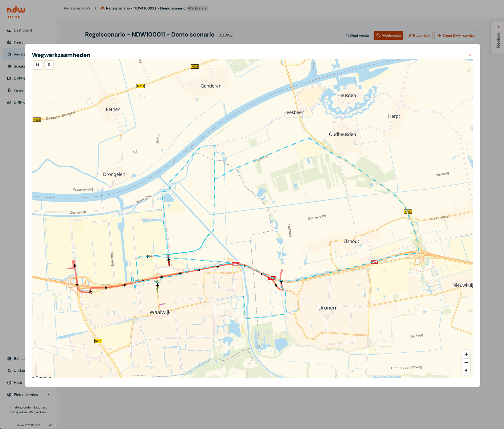
Task: Click the NDW DIEGO logo
Action: pyautogui.click(x=16, y=13)
